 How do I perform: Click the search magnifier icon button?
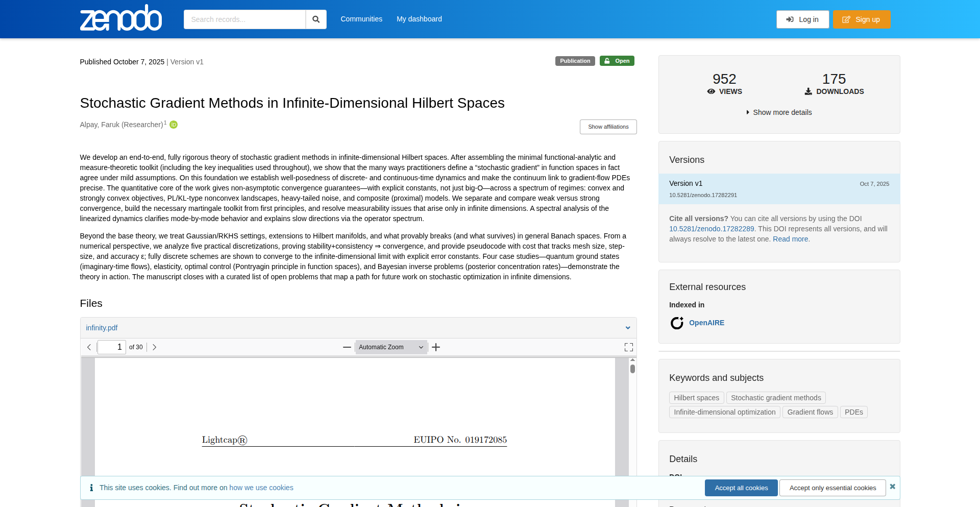[316, 19]
